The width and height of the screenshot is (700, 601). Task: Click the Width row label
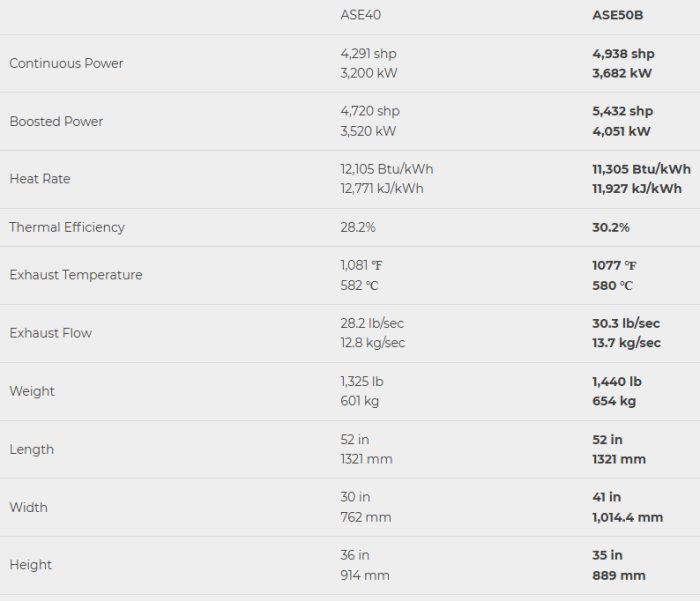(28, 507)
